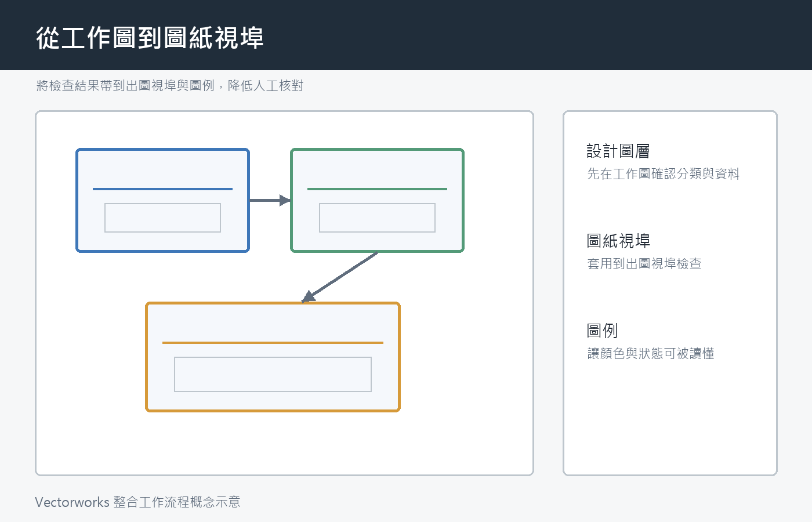Select the text 讓顏色與狀態可被讀懂
This screenshot has height=522, width=812.
tap(651, 354)
